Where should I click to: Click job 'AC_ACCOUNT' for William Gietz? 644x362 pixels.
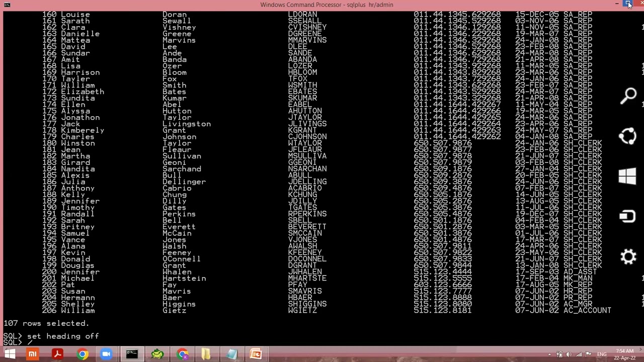[587, 310]
